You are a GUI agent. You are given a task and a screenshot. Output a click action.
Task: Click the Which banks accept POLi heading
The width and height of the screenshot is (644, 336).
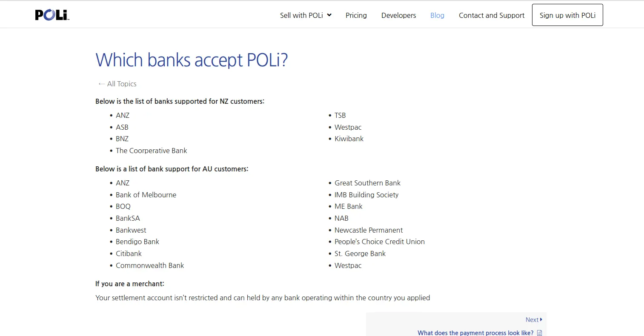click(x=192, y=60)
